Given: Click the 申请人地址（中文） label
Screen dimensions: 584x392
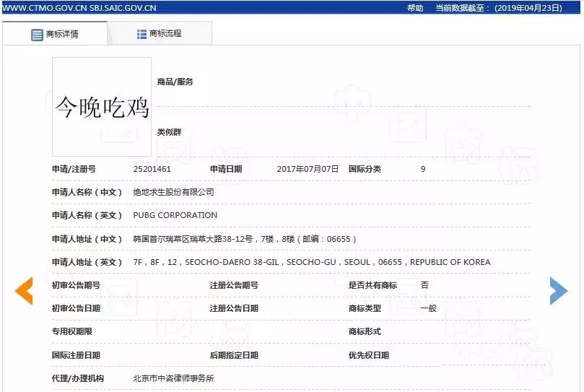Looking at the screenshot, I should coord(87,239).
